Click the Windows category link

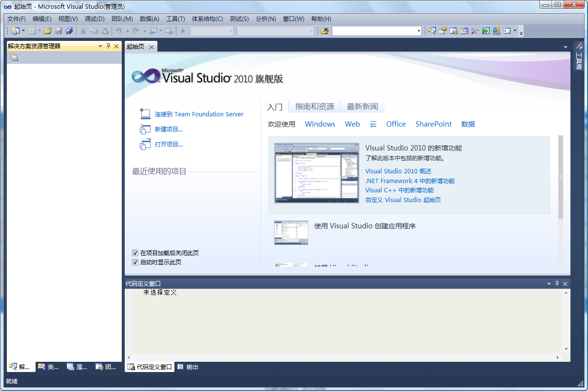(320, 124)
